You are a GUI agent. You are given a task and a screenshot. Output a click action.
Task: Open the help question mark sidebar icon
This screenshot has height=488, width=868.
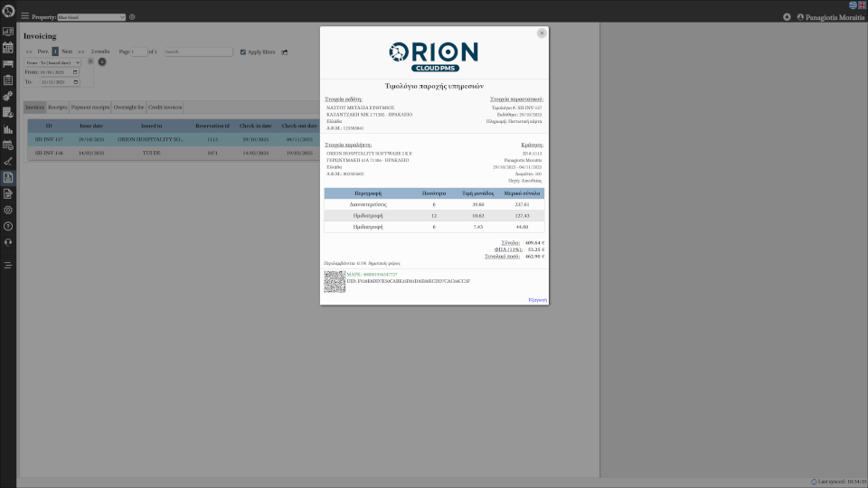(x=8, y=226)
